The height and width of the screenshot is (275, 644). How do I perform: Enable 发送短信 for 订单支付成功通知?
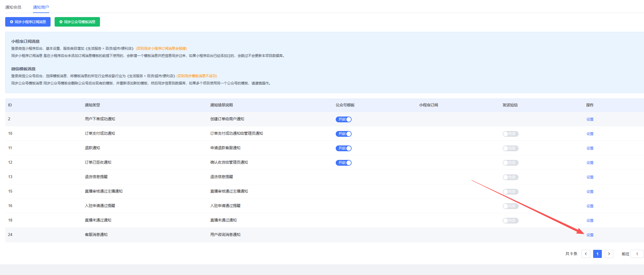pos(511,134)
